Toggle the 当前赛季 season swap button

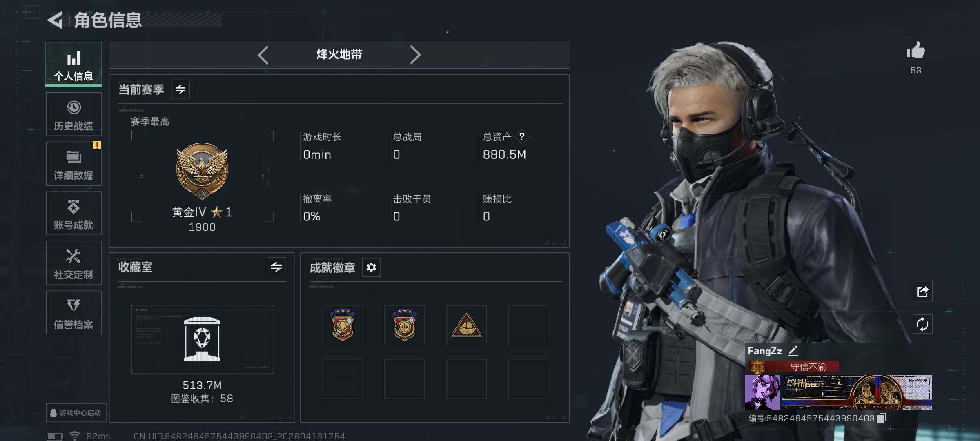tap(180, 89)
